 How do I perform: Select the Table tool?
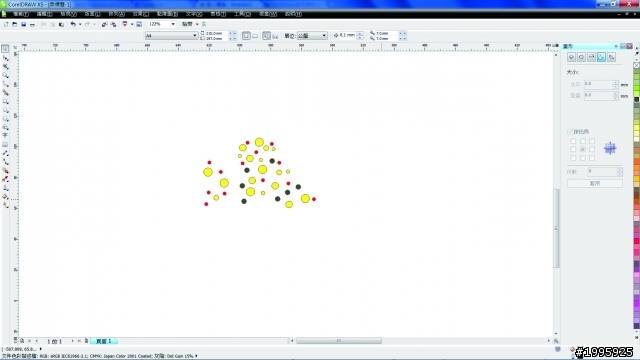pos(5,144)
